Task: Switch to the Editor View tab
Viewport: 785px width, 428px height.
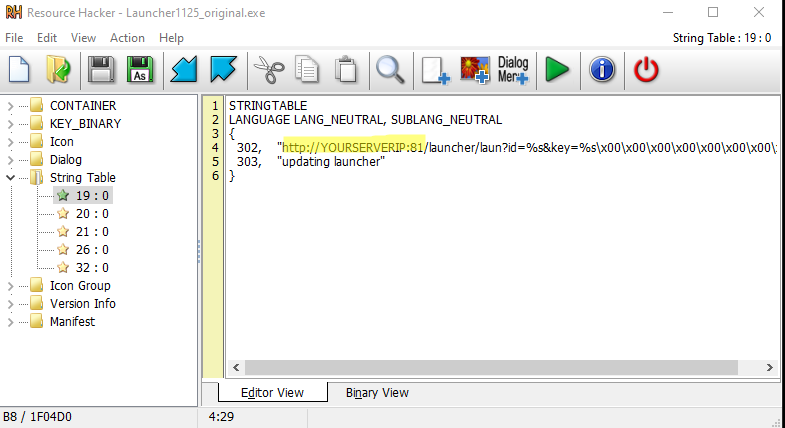Action: pyautogui.click(x=272, y=392)
